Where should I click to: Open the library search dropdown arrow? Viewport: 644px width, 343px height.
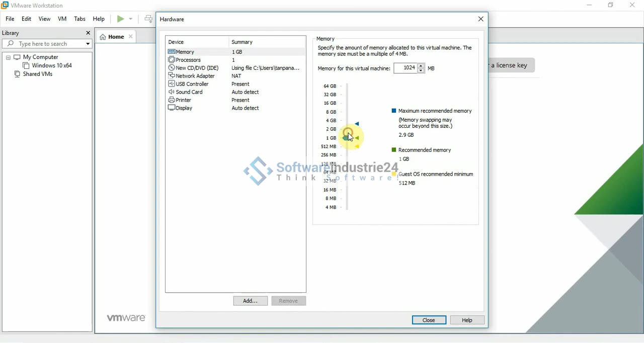pyautogui.click(x=88, y=44)
